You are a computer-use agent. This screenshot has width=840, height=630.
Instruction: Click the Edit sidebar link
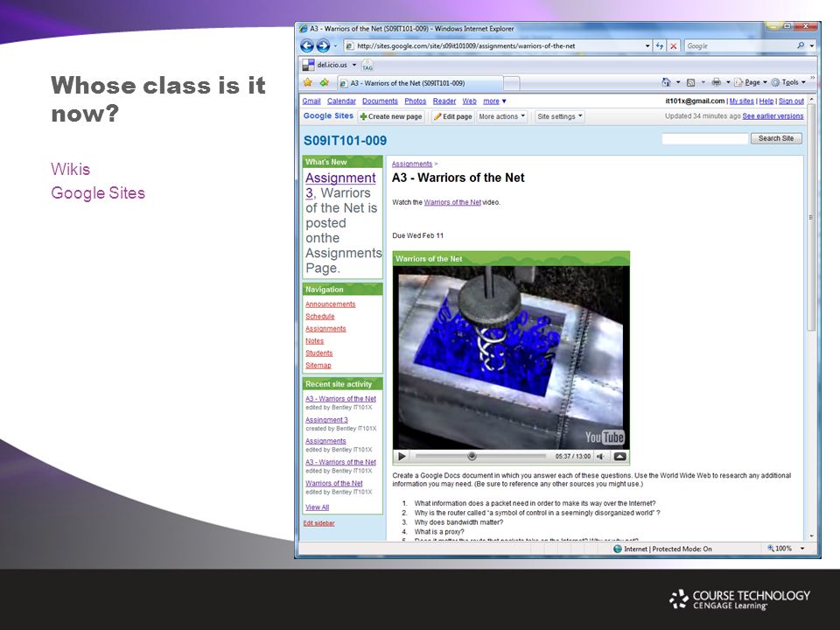(x=318, y=523)
